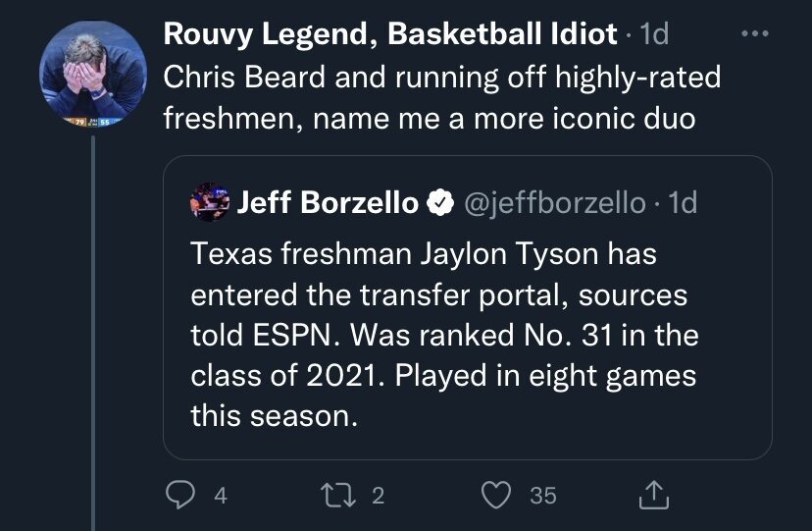The height and width of the screenshot is (531, 812).
Task: Click the quoted tweet's 1d timestamp
Action: click(682, 203)
